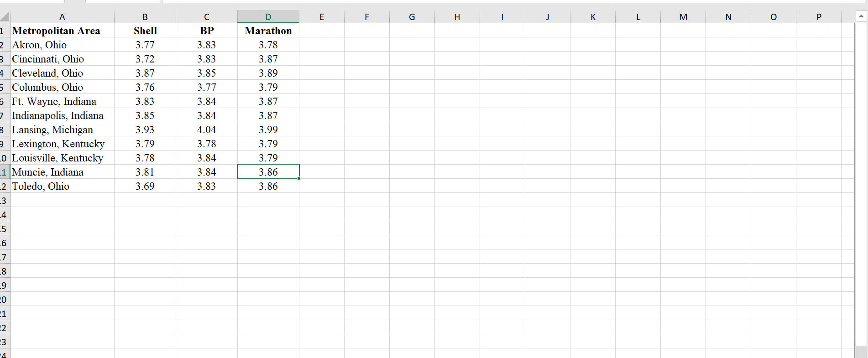Click Shell price 3.76 for Columbus
The width and height of the screenshot is (868, 358).
point(145,87)
